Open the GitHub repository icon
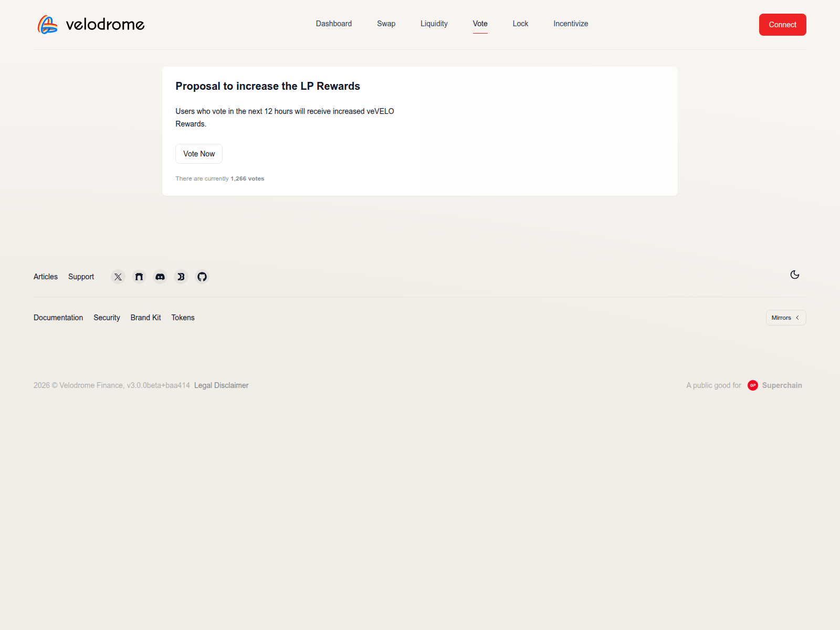Viewport: 840px width, 630px height. pos(202,277)
